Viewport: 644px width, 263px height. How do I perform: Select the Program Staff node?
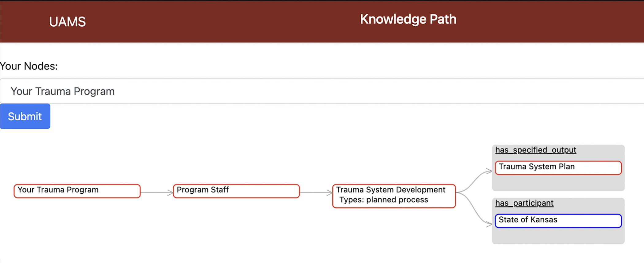pyautogui.click(x=236, y=191)
